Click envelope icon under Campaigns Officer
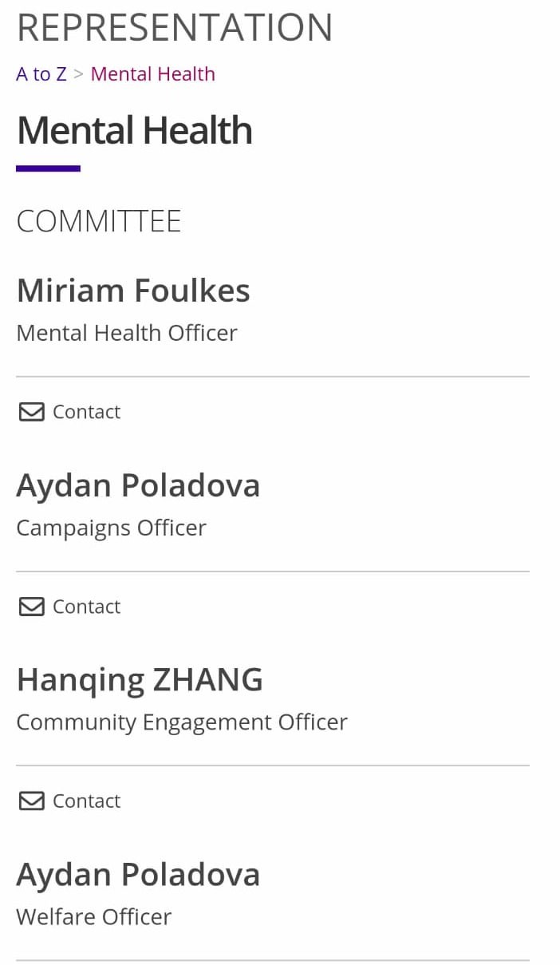The image size is (560, 965). 31,607
